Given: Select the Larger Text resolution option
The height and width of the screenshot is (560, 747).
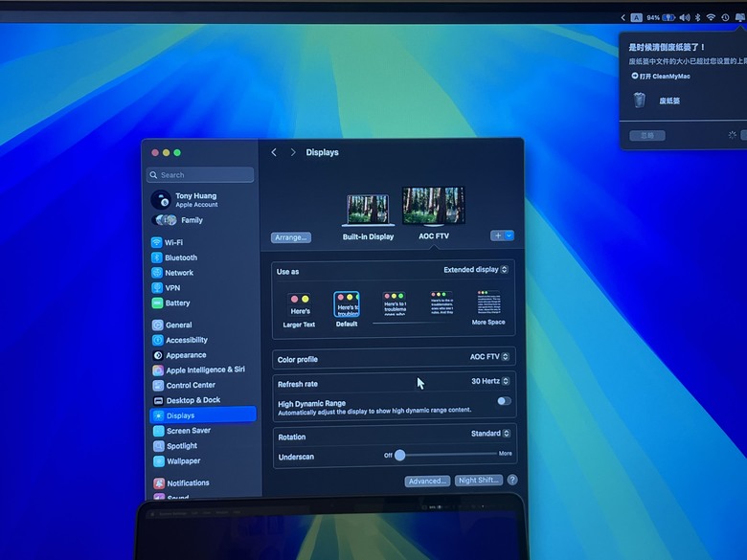Looking at the screenshot, I should pyautogui.click(x=299, y=310).
